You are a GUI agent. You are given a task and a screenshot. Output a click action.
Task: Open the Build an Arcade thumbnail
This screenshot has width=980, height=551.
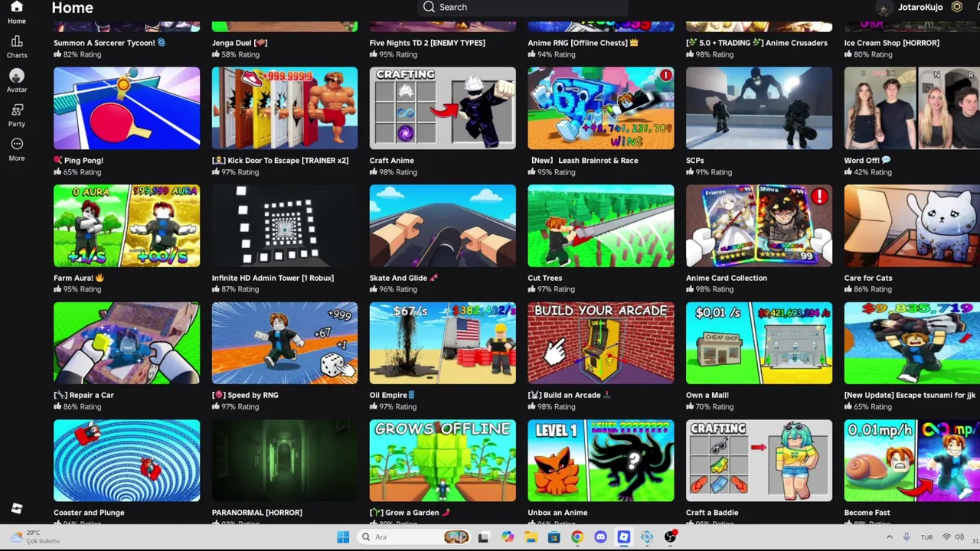coord(601,343)
